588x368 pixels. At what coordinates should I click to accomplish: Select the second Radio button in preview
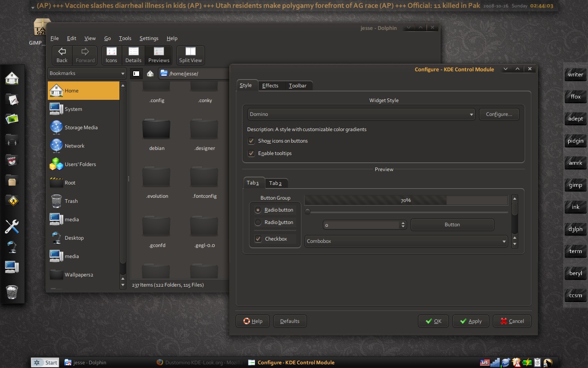258,222
